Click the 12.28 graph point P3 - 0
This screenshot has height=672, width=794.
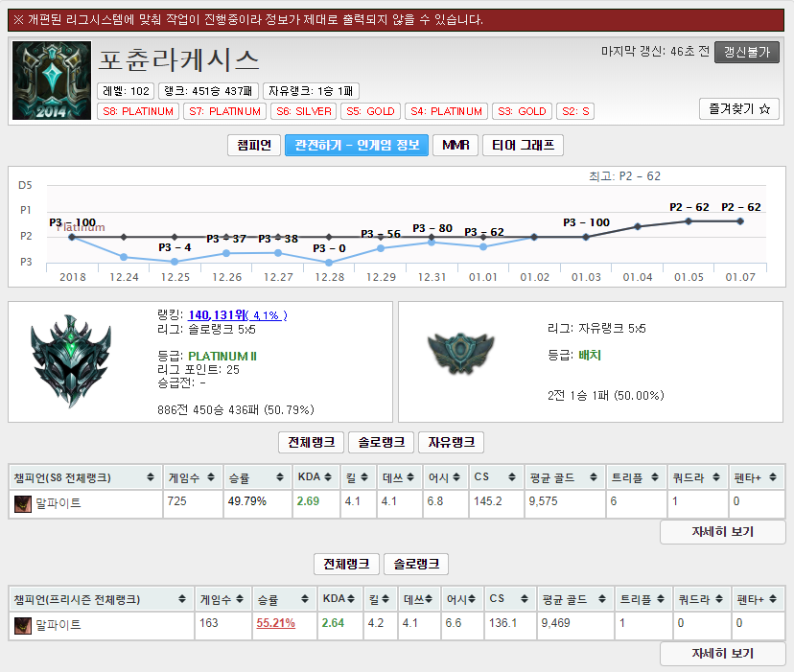point(329,263)
